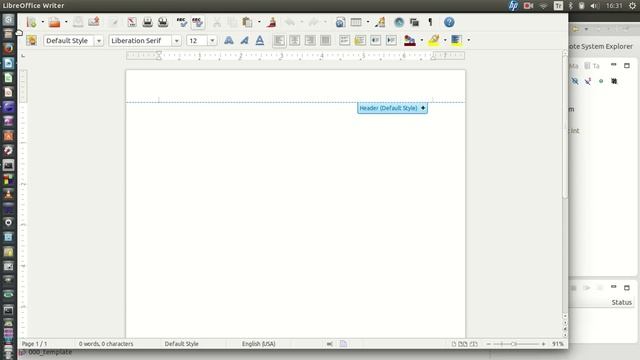Apply the yellow Highlighting color

434,40
